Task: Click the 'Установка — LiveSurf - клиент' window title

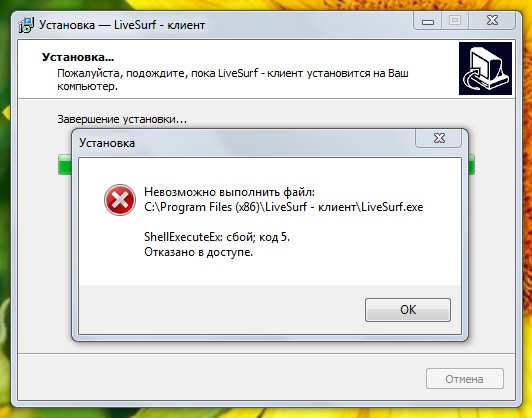Action: tap(122, 25)
